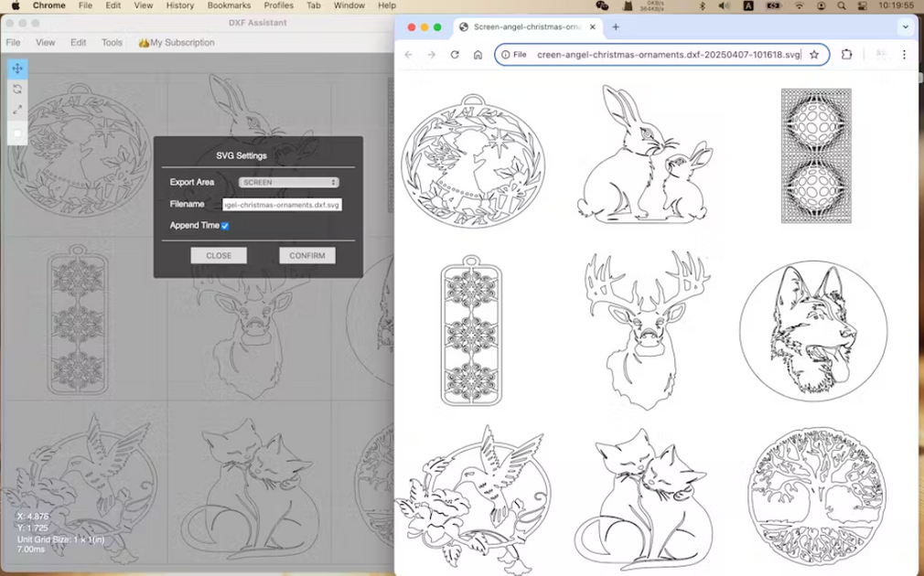Navigate back using Chrome's back arrow

click(409, 55)
